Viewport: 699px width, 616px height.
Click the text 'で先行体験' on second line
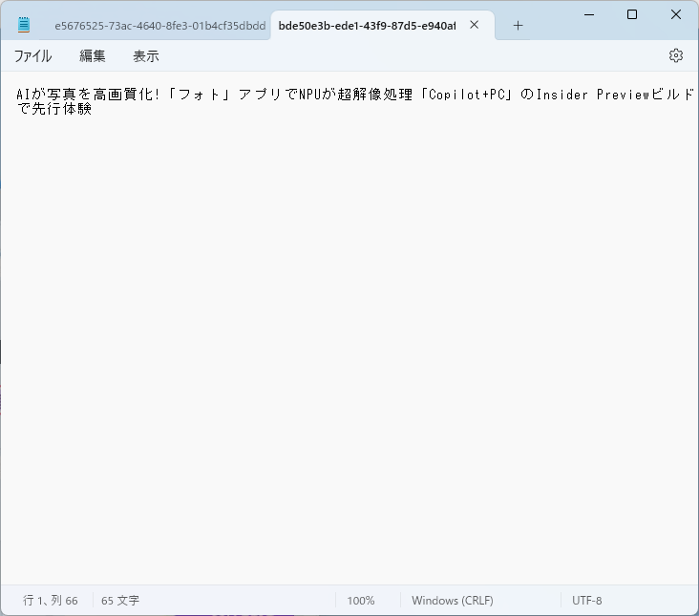pos(53,109)
